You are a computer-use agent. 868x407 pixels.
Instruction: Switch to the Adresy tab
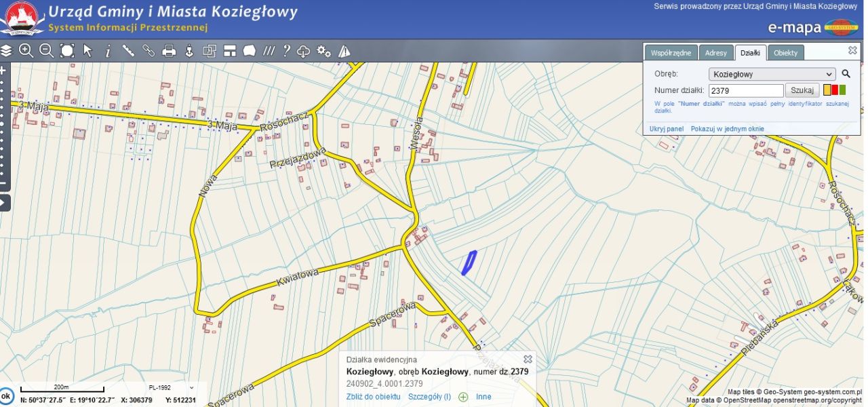pos(716,53)
